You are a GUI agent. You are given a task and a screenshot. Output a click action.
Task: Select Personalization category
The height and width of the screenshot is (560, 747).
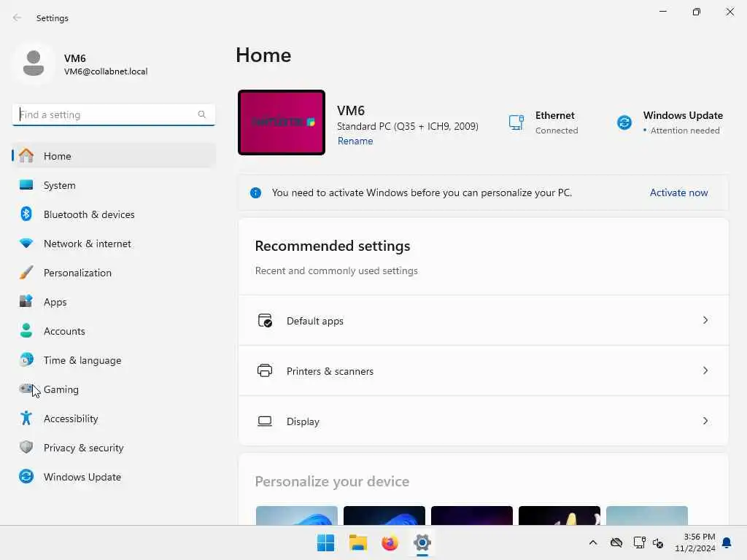tap(114, 273)
